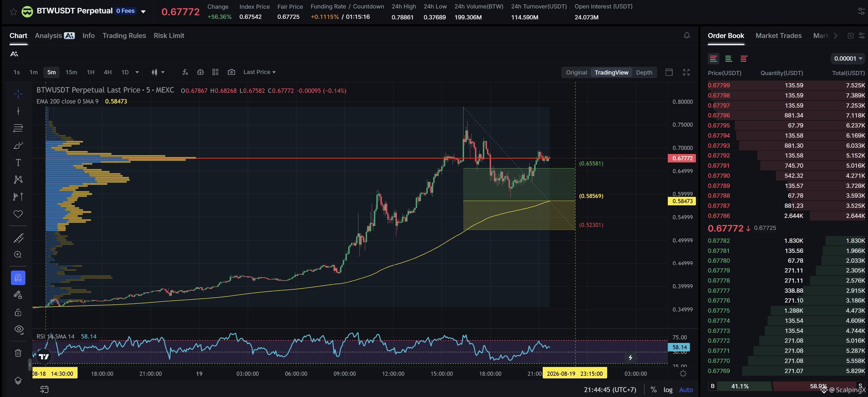Screen dimensions: 868x397
Task: Show bids-only order book view
Action: [728, 59]
